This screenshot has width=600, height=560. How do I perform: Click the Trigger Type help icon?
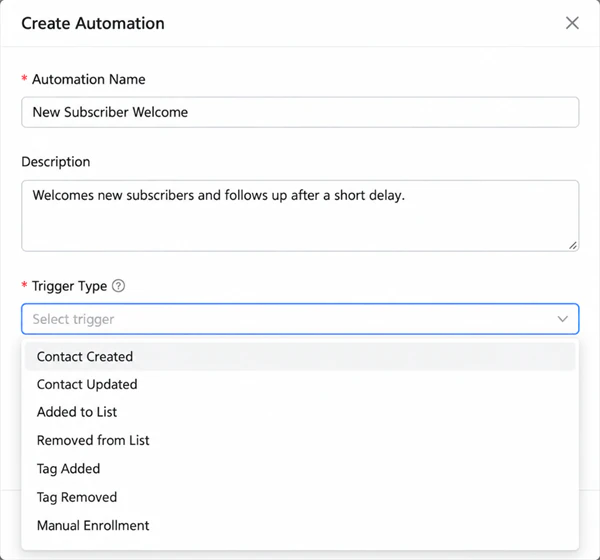tap(118, 286)
